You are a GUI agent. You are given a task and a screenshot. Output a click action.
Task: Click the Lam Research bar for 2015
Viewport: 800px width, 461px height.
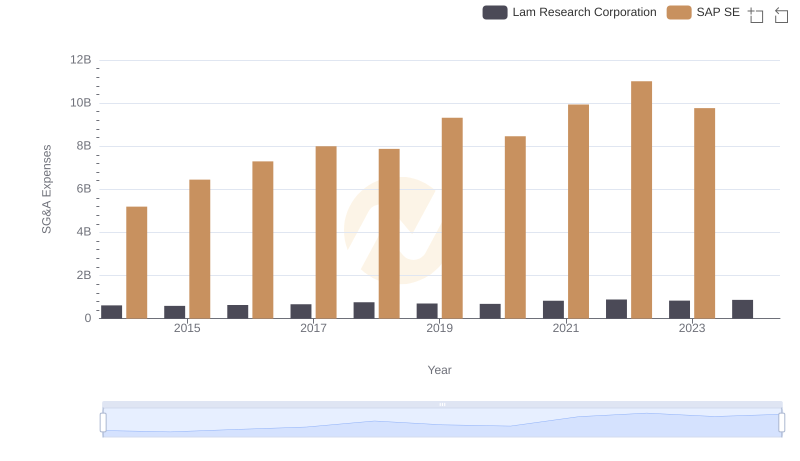(x=174, y=312)
